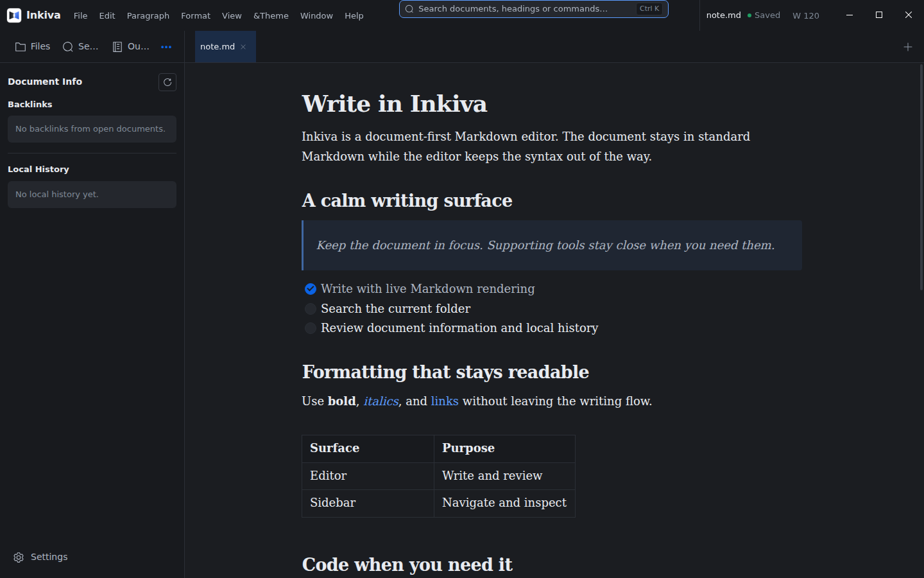
Task: Open the Search sidebar panel
Action: click(x=80, y=46)
